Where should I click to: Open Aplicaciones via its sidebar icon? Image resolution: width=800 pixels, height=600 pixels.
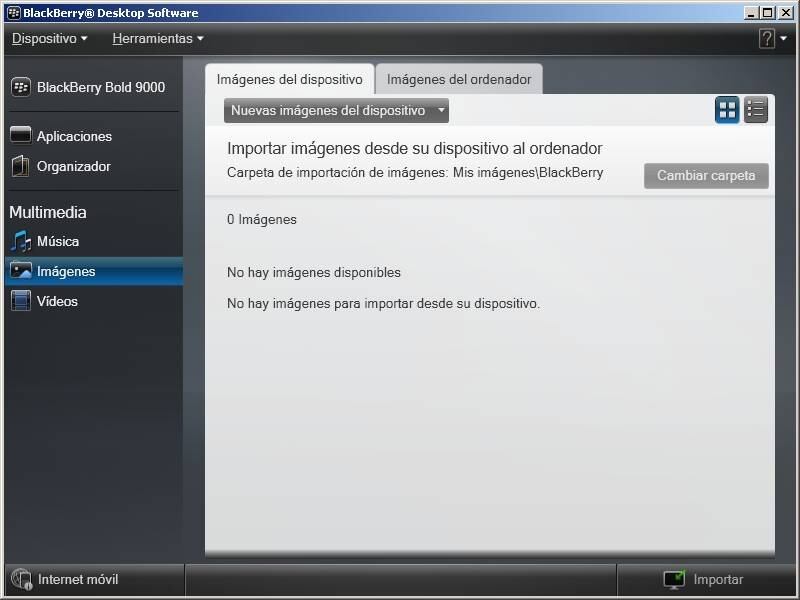point(21,136)
